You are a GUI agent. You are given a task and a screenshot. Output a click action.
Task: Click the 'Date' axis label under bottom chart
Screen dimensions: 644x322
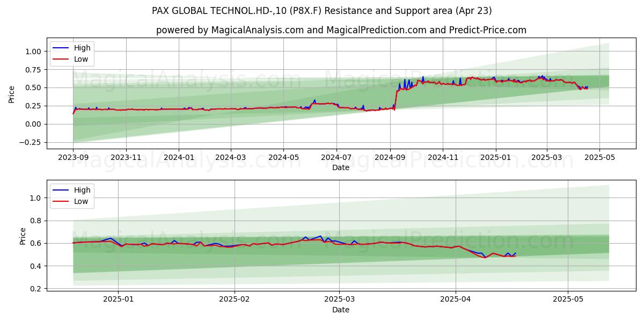(341, 310)
